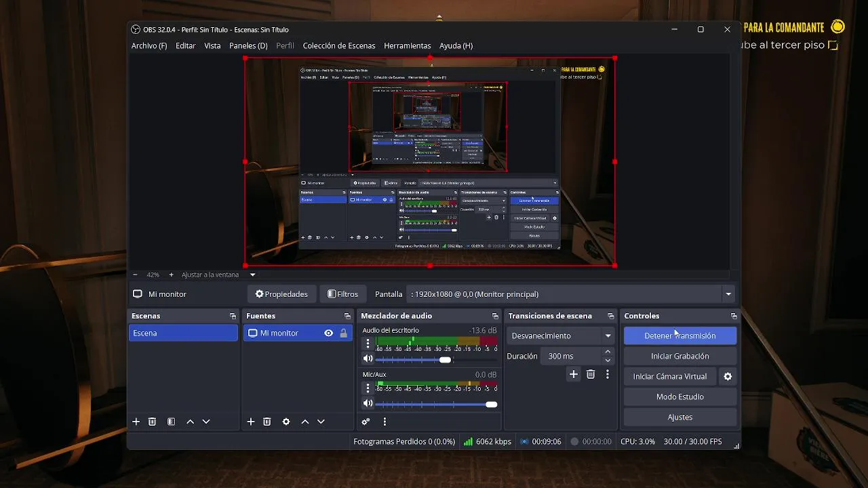Open Audio del escritorio options dots
868x488 pixels.
368,344
